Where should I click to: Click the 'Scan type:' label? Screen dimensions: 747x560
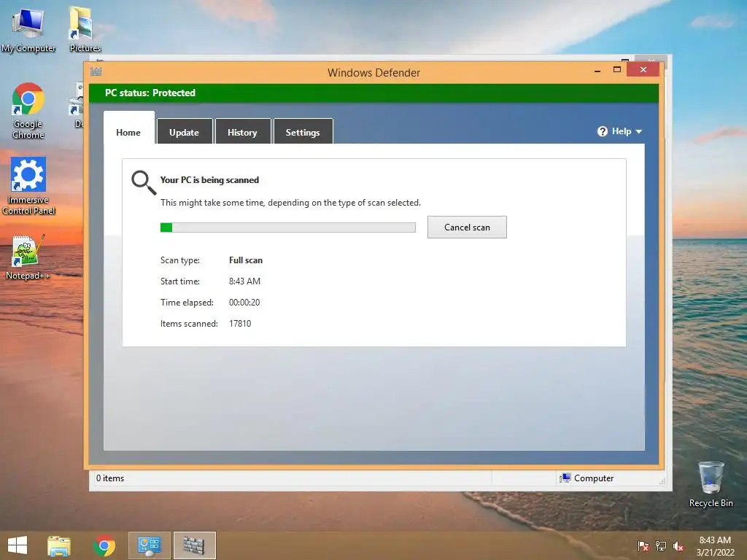180,260
